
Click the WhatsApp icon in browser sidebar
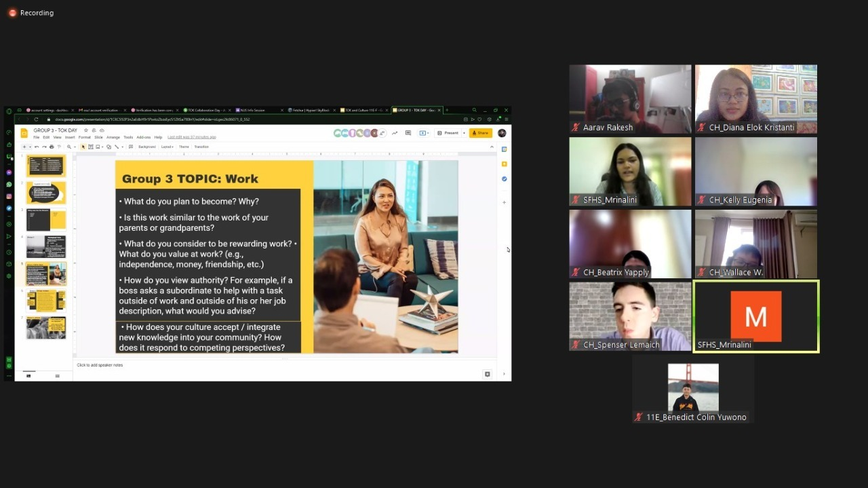coord(9,184)
